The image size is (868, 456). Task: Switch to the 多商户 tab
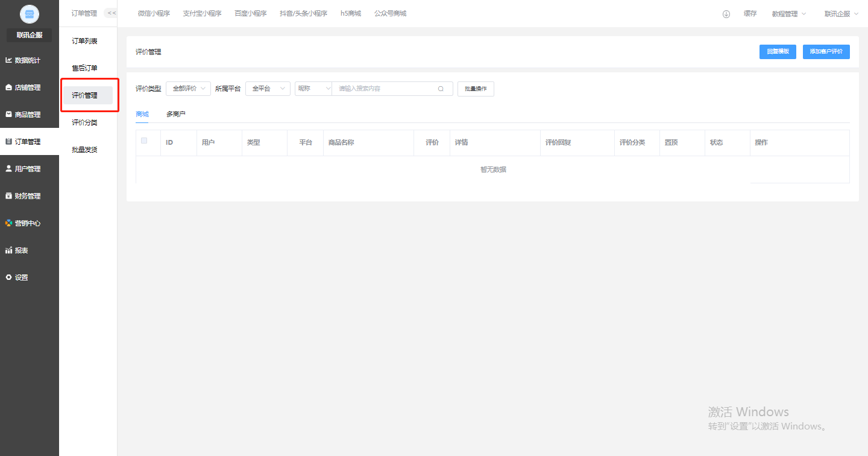click(x=176, y=113)
